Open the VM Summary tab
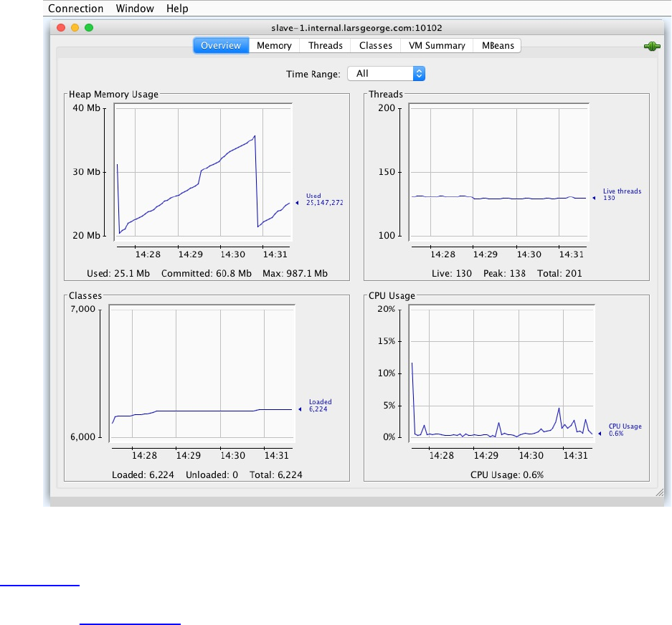This screenshot has width=672, height=625. (x=437, y=46)
